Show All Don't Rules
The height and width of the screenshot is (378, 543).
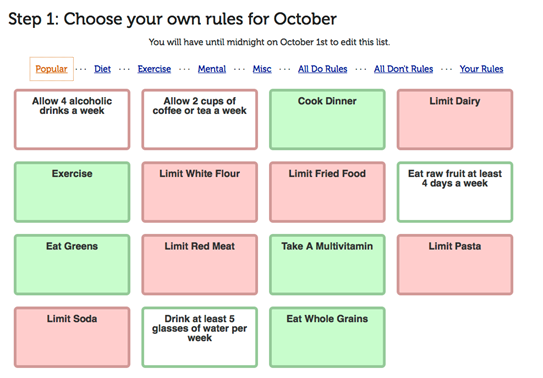403,69
